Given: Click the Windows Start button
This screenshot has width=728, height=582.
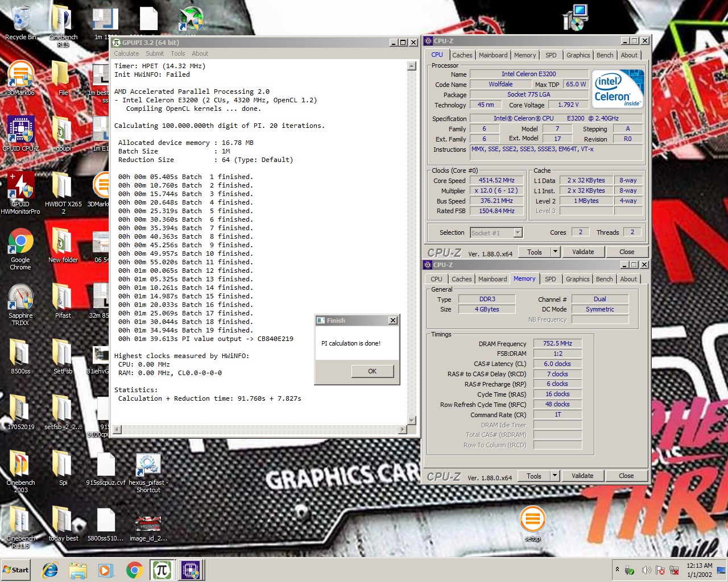Looking at the screenshot, I should coord(16,570).
